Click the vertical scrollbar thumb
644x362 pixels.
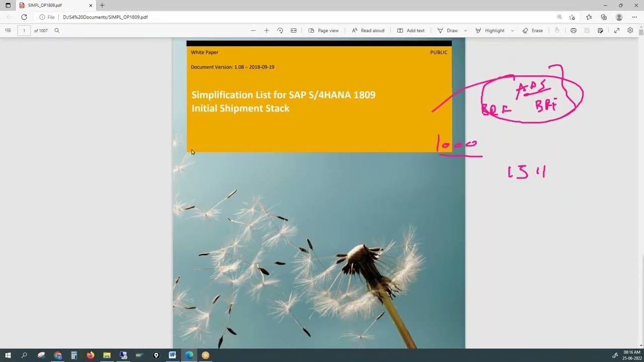tap(641, 31)
